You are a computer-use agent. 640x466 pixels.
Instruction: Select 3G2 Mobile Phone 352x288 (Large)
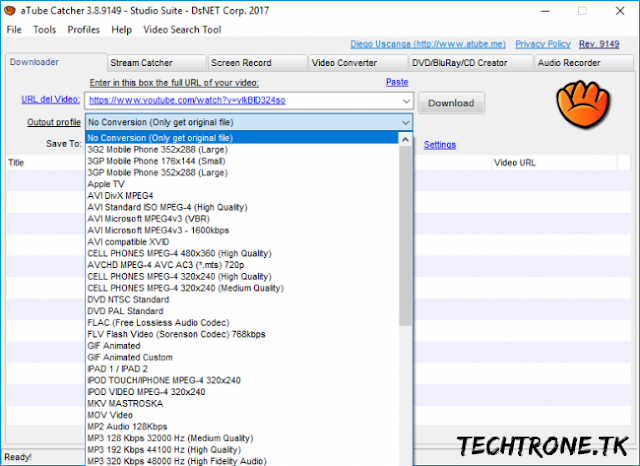[x=242, y=149]
